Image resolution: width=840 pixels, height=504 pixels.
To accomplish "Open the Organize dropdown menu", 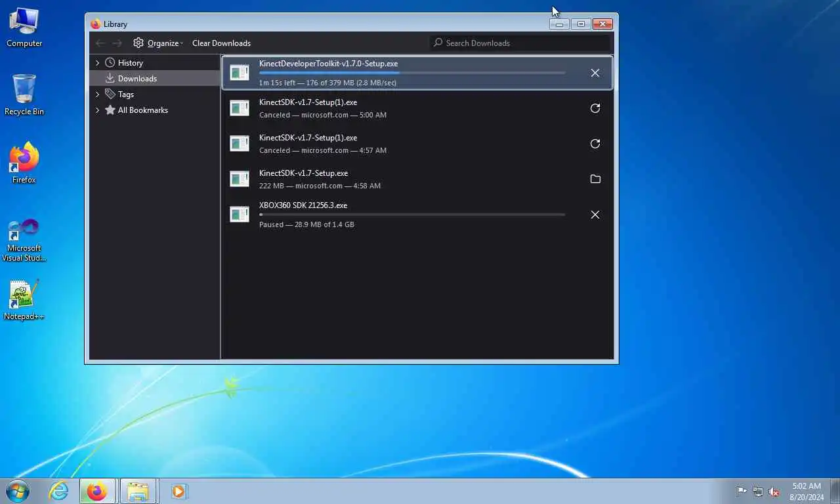I will (x=158, y=43).
